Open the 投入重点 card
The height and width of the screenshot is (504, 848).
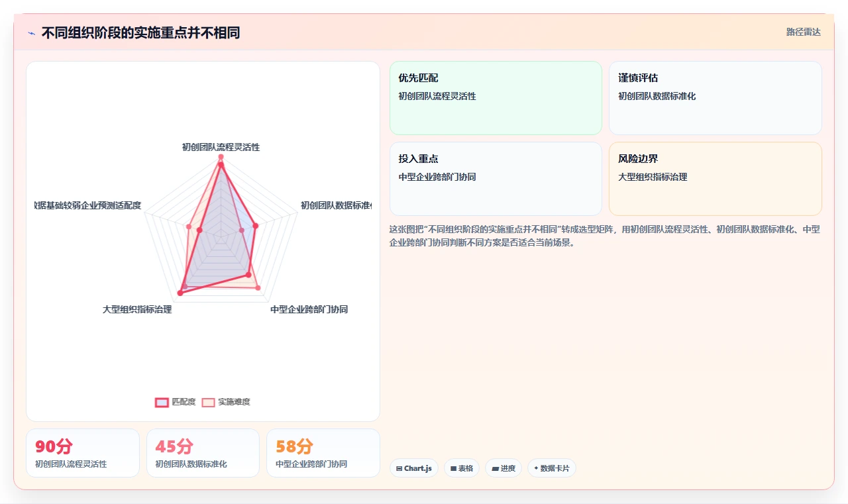tap(496, 179)
